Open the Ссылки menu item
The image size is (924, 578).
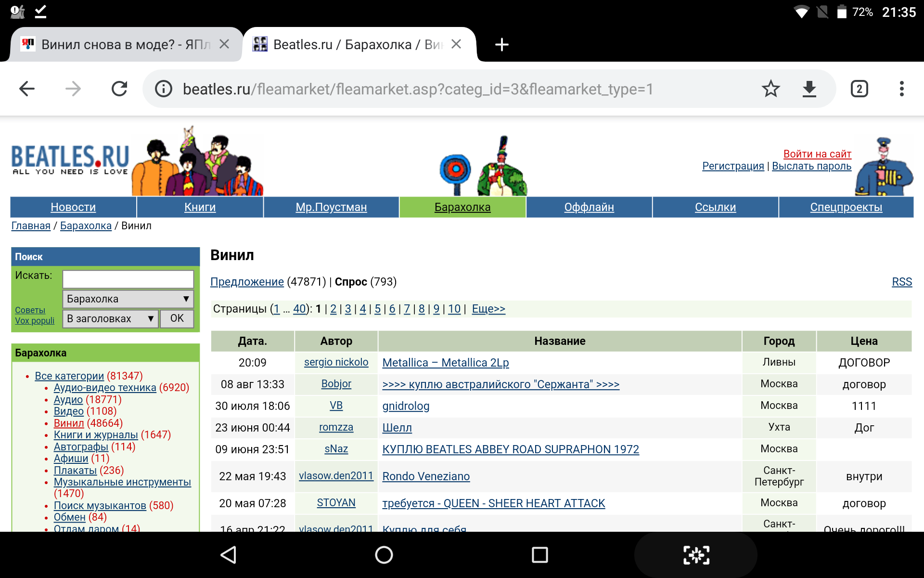tap(715, 207)
